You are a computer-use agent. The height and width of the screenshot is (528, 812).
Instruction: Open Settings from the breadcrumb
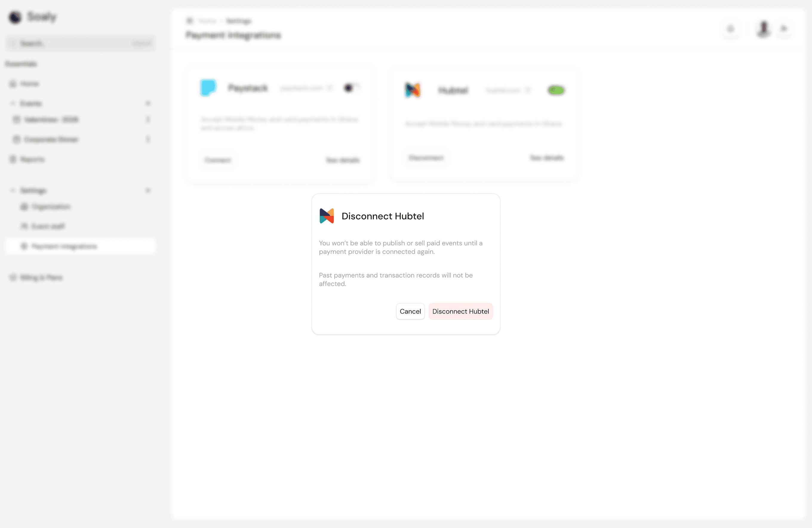pyautogui.click(x=238, y=21)
